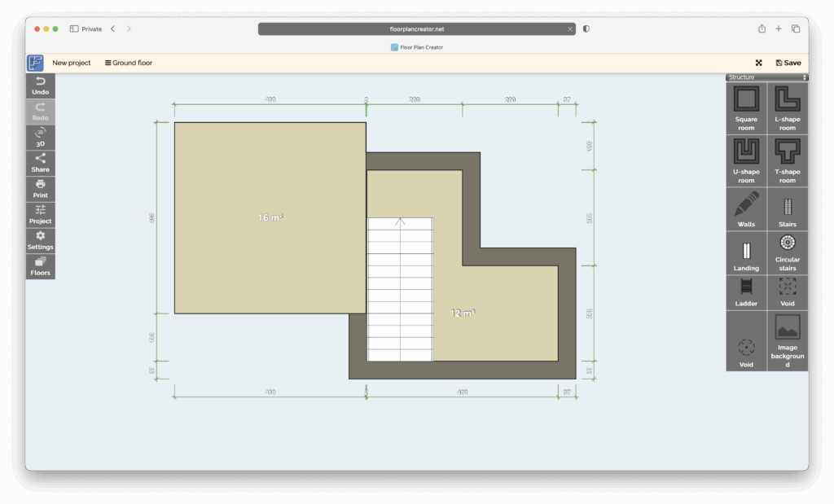The height and width of the screenshot is (504, 834).
Task: Open the Image background tool
Action: (x=787, y=340)
